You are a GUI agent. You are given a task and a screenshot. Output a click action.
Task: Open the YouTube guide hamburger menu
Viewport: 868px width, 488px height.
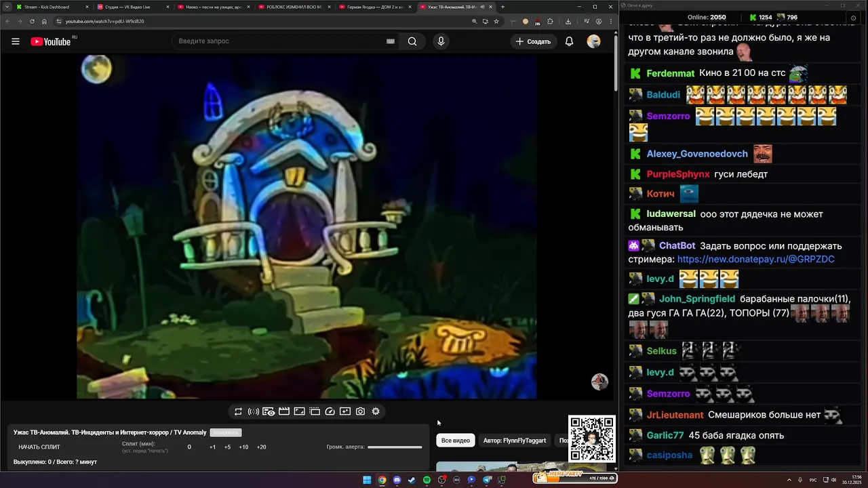pyautogui.click(x=16, y=41)
